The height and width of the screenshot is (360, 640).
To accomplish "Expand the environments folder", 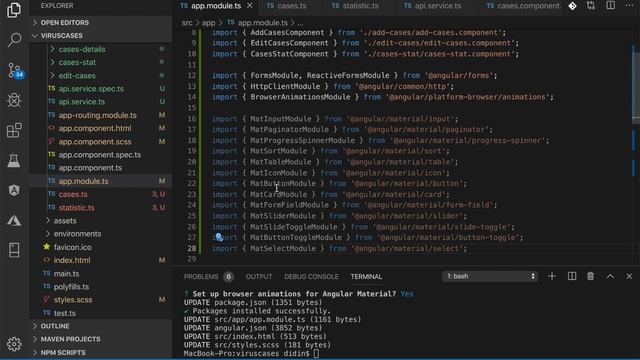I will [77, 234].
